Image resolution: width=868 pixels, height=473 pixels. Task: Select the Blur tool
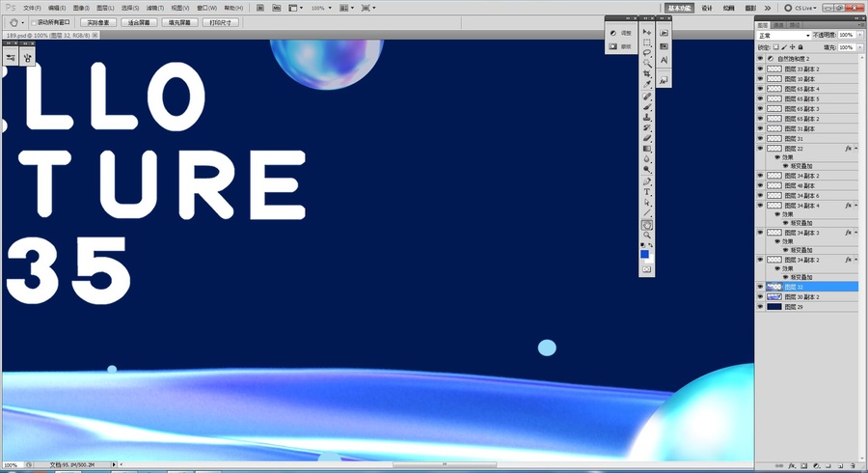646,159
